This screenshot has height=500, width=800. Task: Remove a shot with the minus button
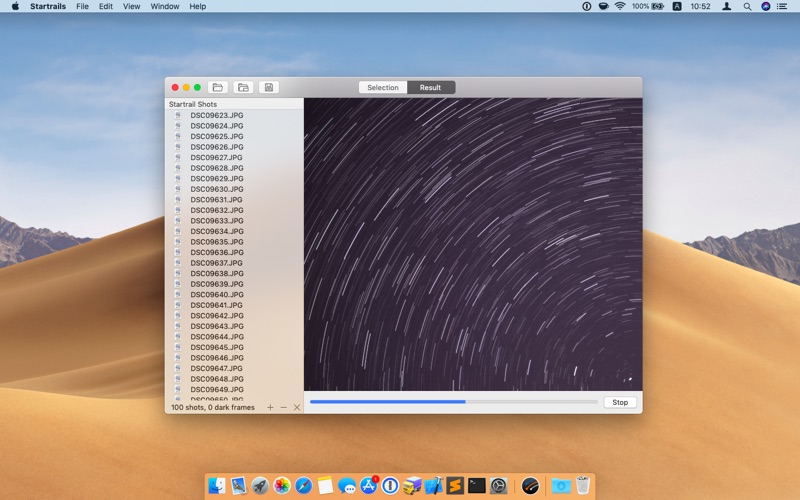click(284, 407)
